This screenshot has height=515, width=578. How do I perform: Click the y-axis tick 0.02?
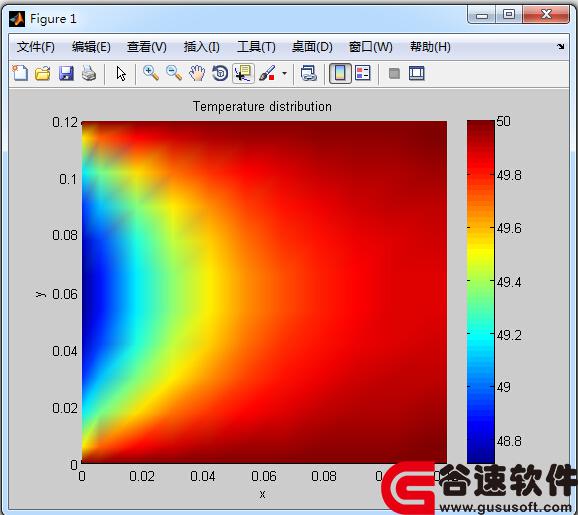pyautogui.click(x=65, y=408)
